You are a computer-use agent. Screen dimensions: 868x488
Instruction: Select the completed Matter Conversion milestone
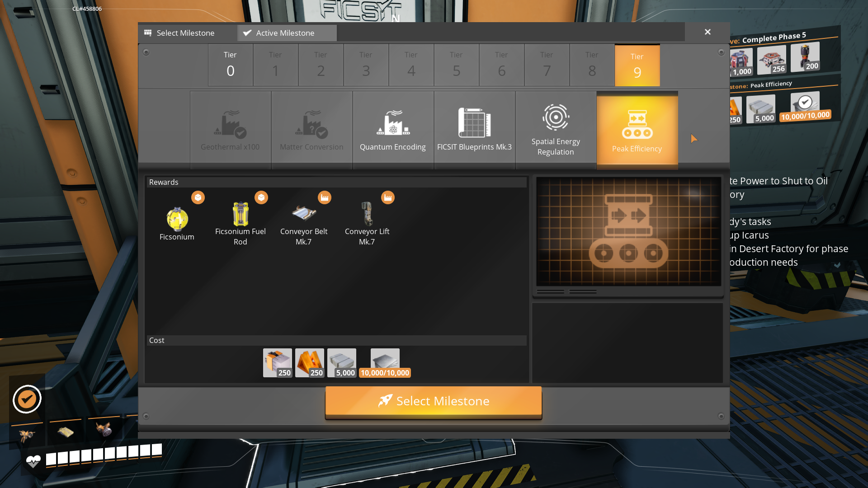click(x=311, y=130)
